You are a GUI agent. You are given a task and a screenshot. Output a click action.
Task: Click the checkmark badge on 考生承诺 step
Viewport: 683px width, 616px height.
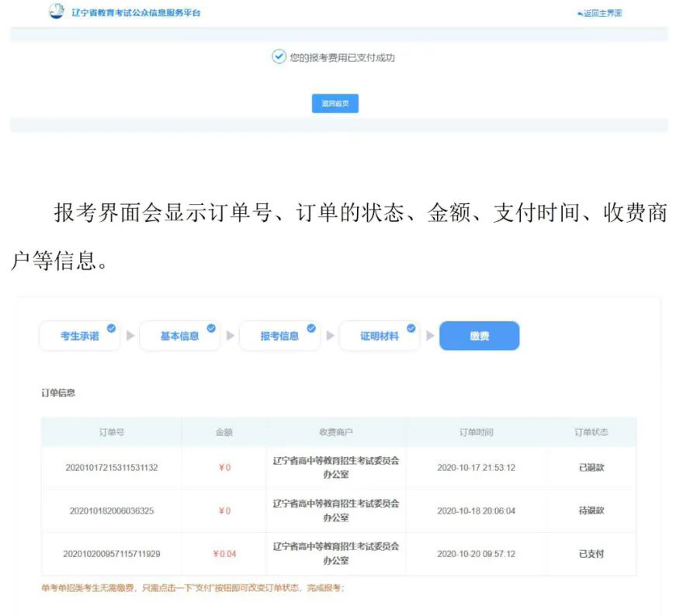[x=111, y=328]
